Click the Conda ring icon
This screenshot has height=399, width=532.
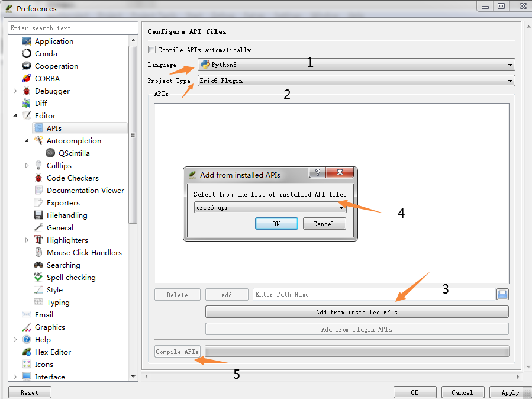tap(27, 54)
